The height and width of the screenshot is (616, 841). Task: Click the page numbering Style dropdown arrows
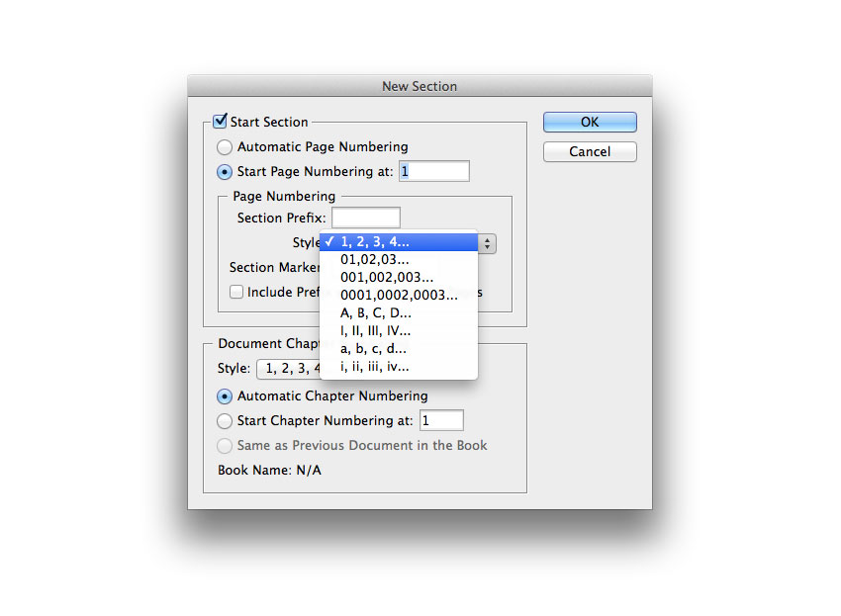(x=488, y=243)
